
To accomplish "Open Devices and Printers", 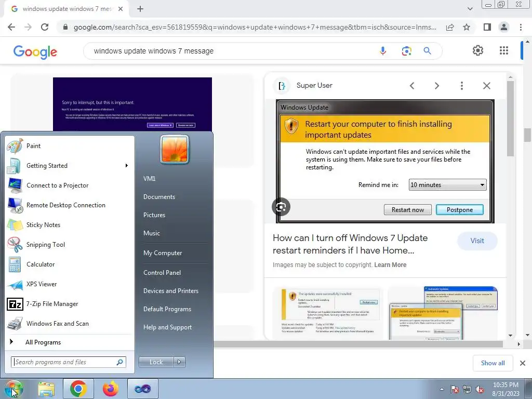I will click(x=170, y=291).
